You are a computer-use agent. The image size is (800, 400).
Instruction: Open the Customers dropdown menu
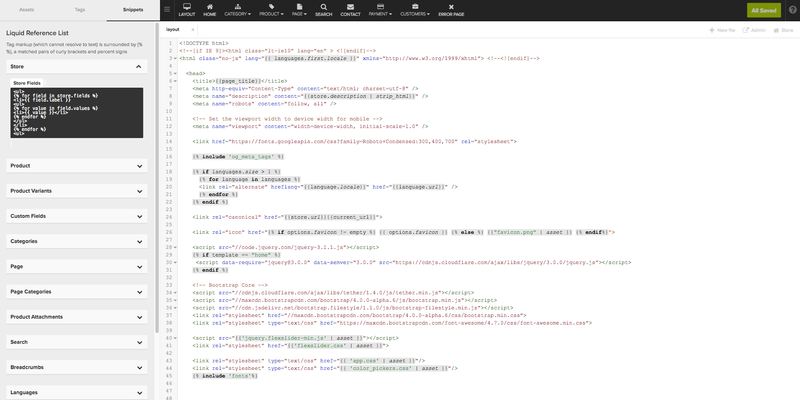[x=415, y=10]
